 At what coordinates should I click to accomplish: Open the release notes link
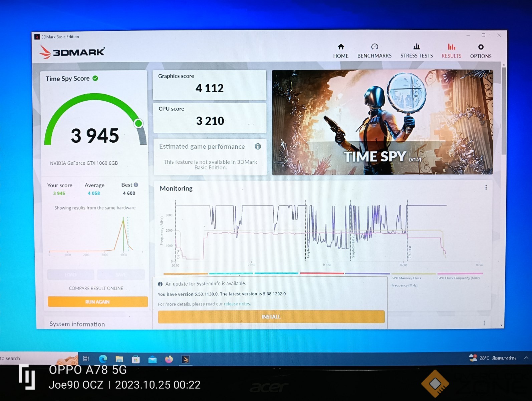click(x=237, y=304)
